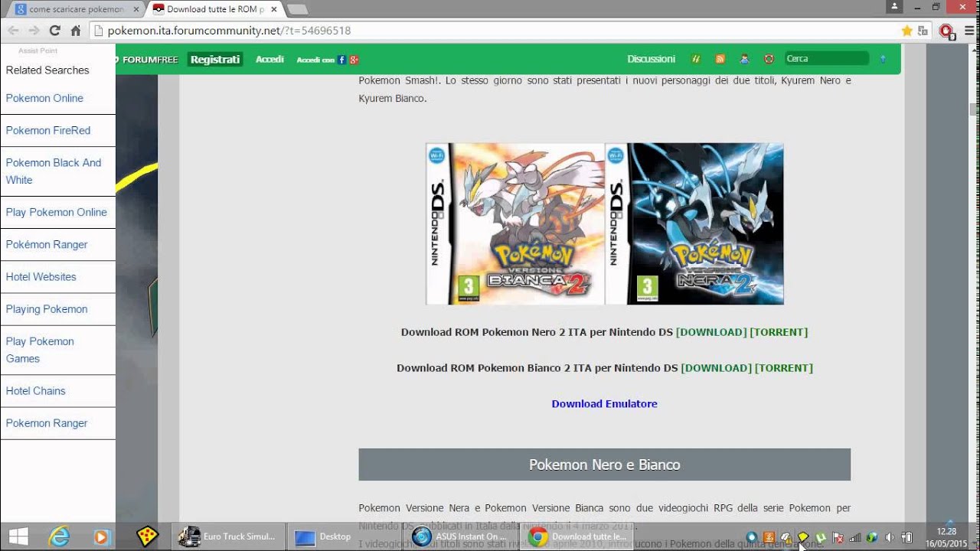Jump to top with the blue up arrow
Viewport: 980px width, 551px height.
tap(882, 59)
